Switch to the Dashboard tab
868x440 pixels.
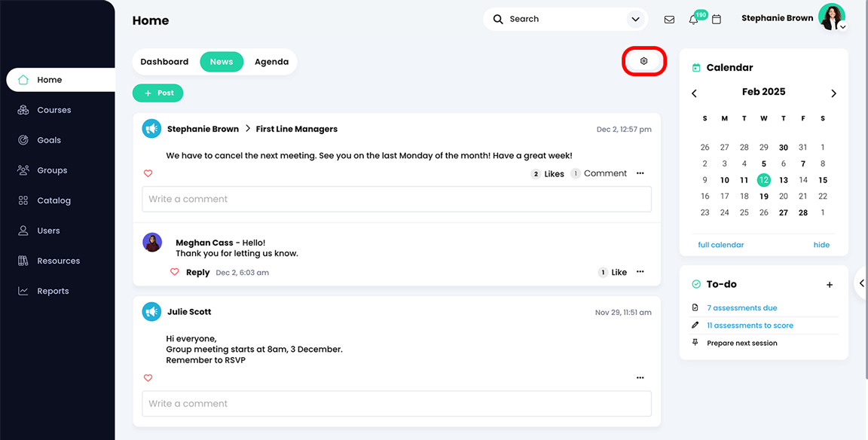[x=164, y=62]
